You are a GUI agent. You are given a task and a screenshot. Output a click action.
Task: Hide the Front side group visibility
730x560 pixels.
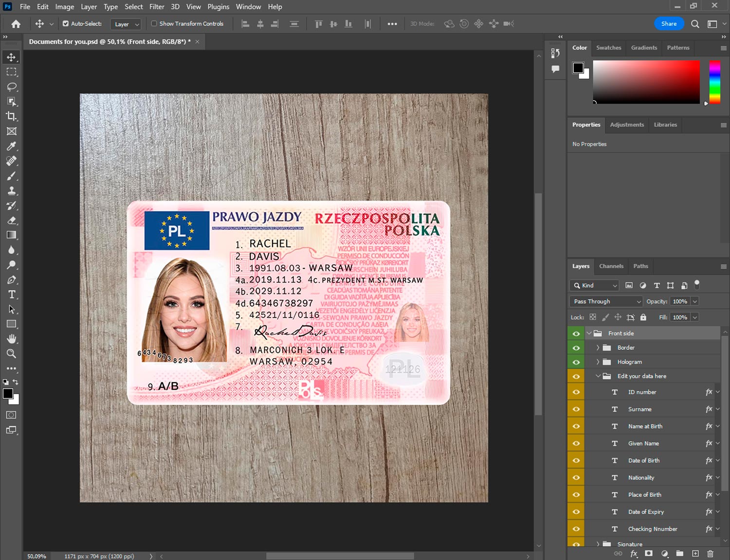pos(576,333)
